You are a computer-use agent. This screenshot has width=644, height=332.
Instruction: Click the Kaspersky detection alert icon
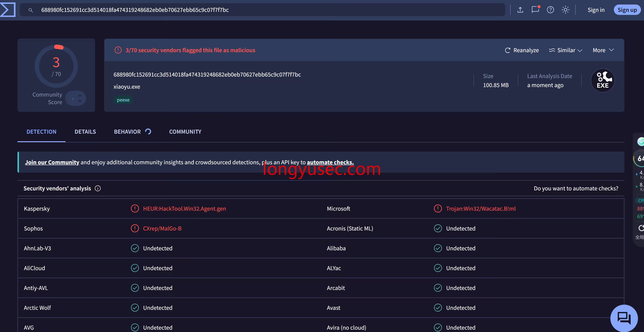tap(135, 208)
